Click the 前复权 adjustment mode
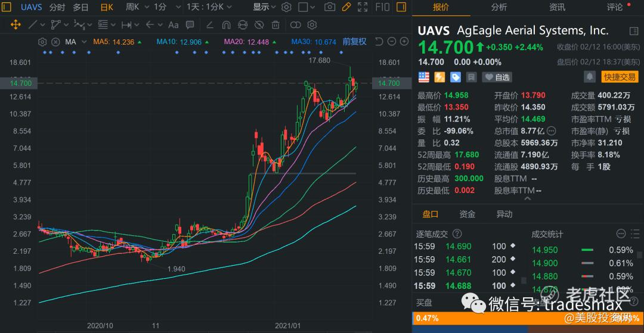This screenshot has height=333, width=644. coord(354,42)
